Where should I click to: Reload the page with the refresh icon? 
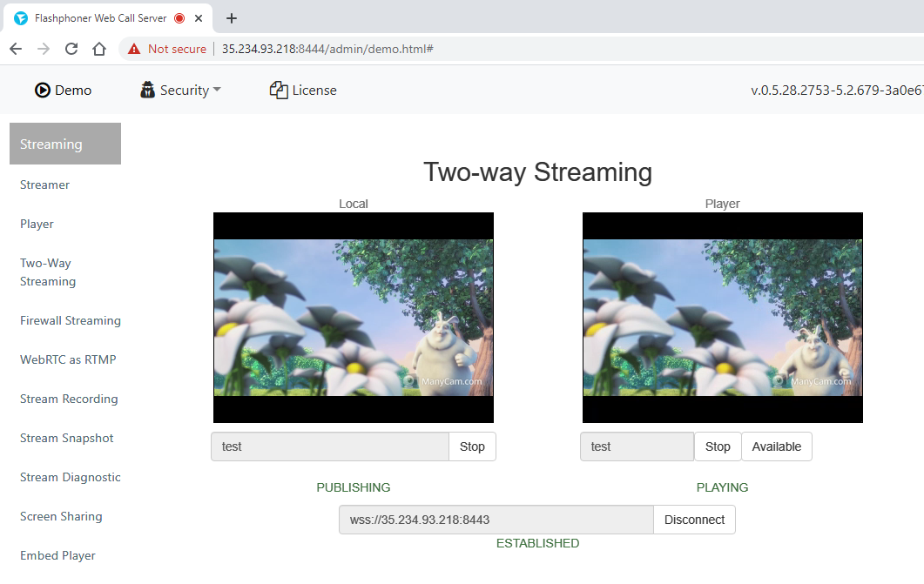pyautogui.click(x=71, y=49)
